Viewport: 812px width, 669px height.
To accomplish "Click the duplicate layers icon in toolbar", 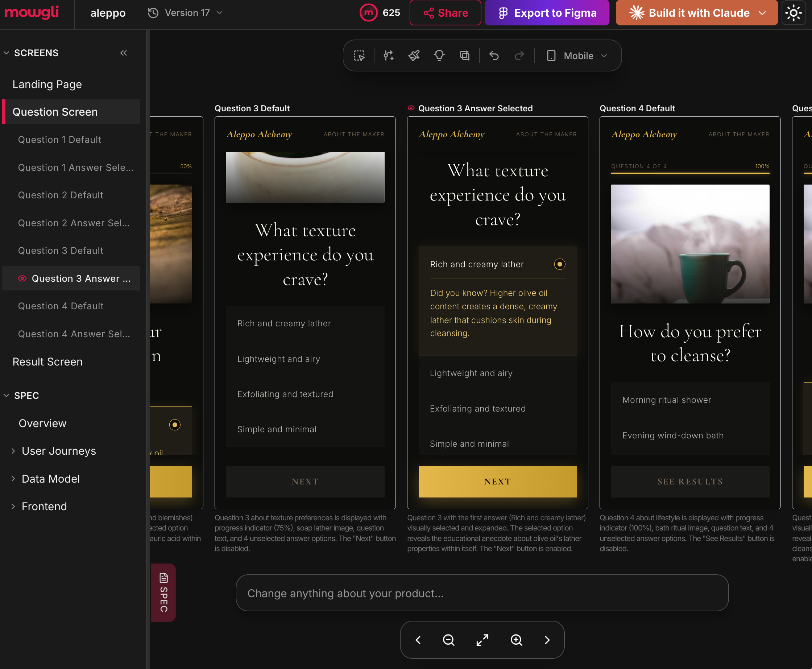I will click(x=465, y=56).
